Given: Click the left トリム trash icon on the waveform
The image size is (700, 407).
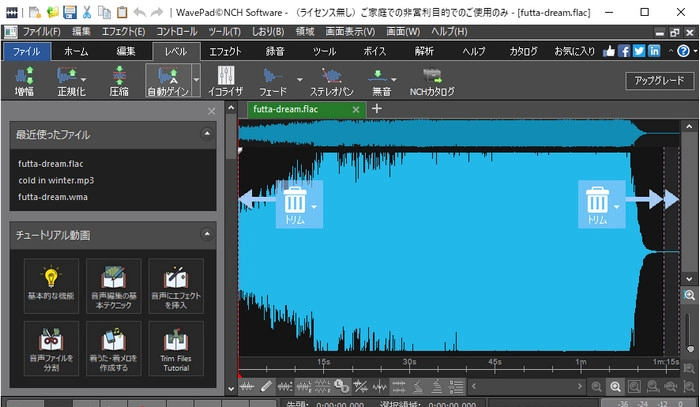Looking at the screenshot, I should (x=295, y=200).
